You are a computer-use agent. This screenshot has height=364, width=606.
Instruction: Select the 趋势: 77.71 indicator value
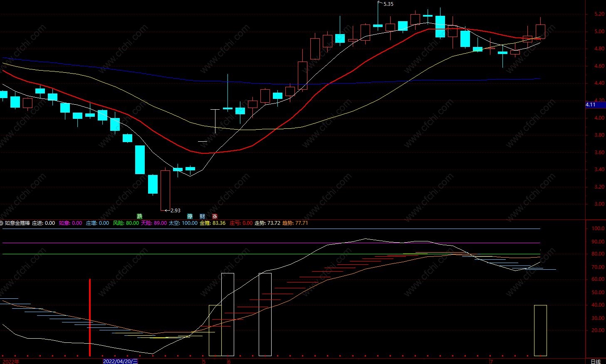[x=295, y=223]
